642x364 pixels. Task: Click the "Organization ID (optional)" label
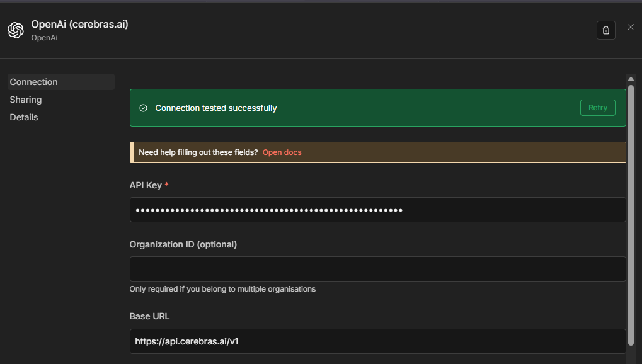click(x=183, y=244)
